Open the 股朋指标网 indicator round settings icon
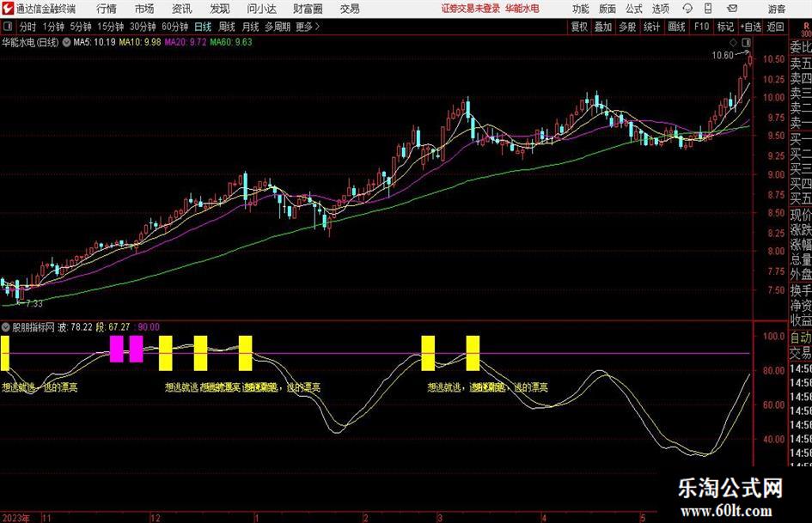This screenshot has height=523, width=812. tap(6, 326)
